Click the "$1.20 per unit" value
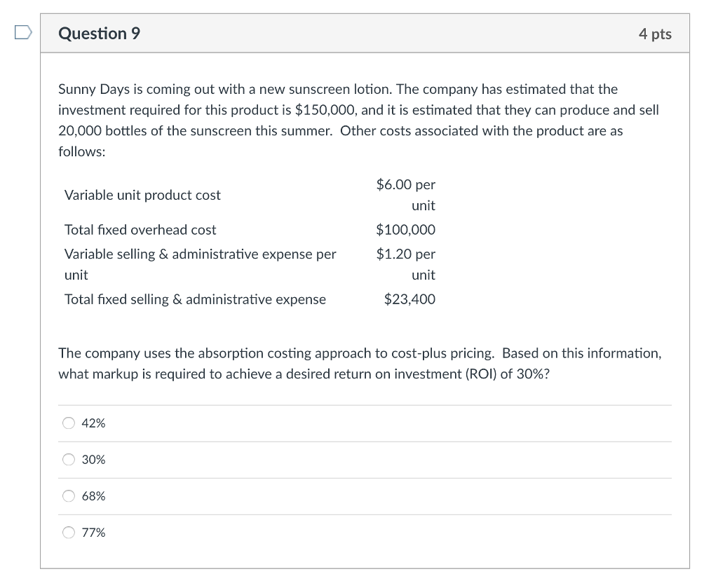Screen dimensions: 718x588 [x=406, y=264]
